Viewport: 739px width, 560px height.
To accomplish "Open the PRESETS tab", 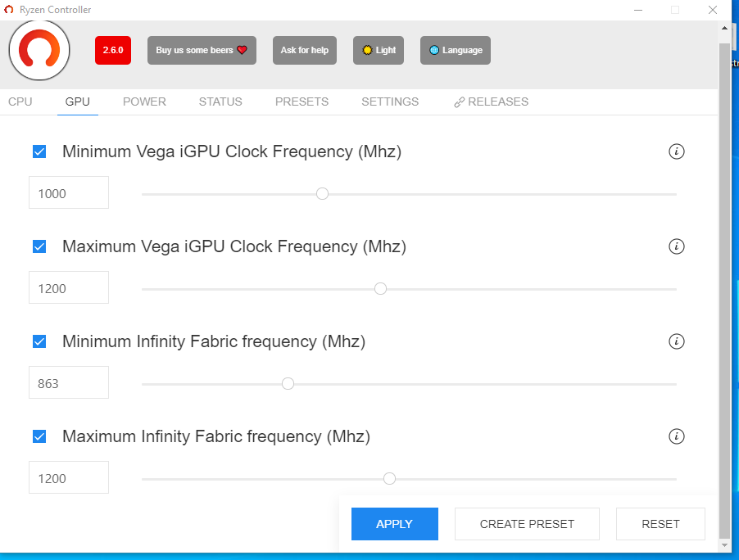I will (x=301, y=102).
